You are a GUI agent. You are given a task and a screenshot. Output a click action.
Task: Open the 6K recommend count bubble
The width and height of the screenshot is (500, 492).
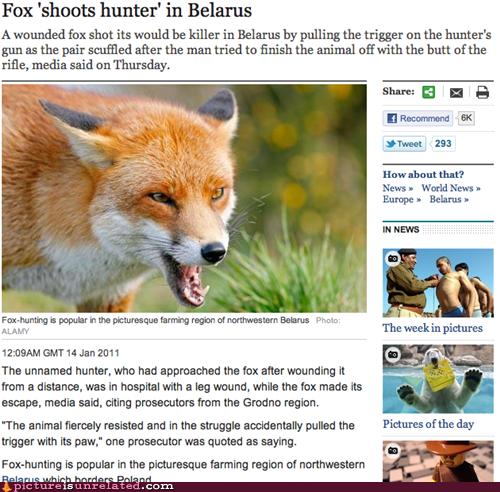point(466,118)
